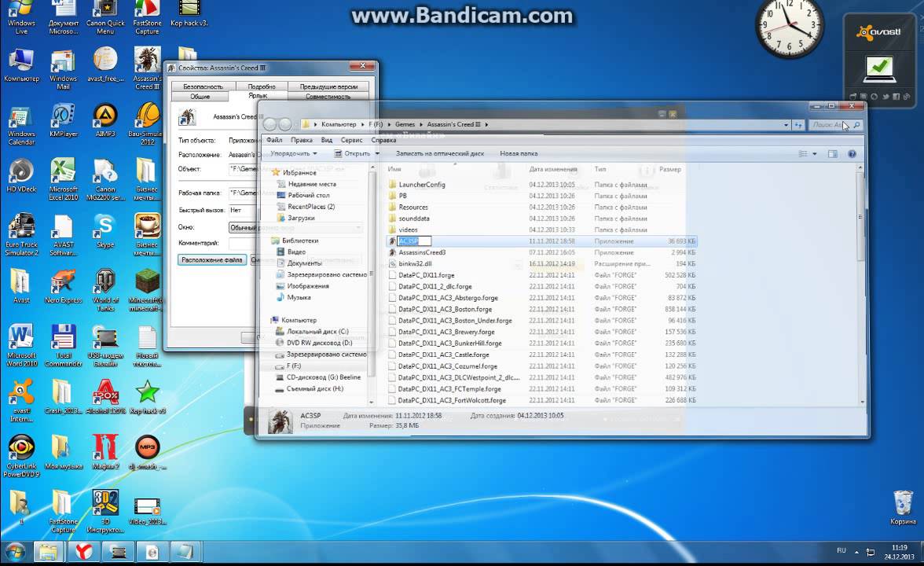Click the Explorer Forward navigation button
Image resolution: width=924 pixels, height=566 pixels.
coord(285,124)
